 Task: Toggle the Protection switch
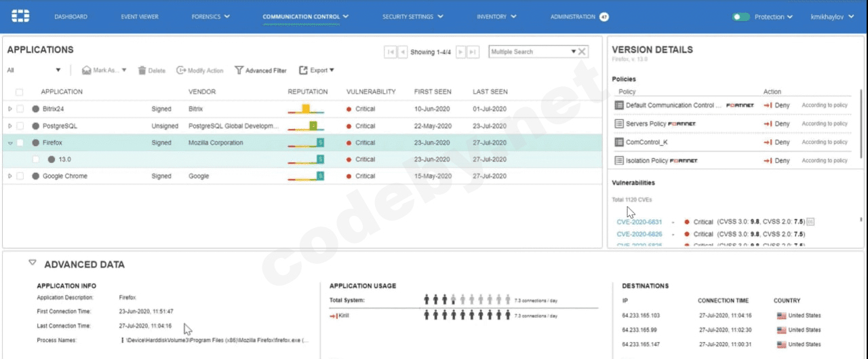click(x=741, y=17)
